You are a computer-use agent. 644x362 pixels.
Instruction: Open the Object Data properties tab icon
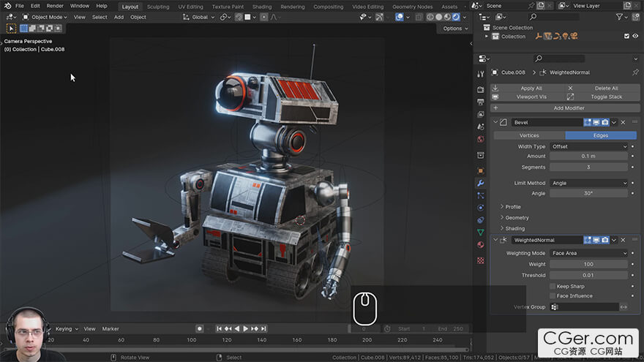[481, 232]
